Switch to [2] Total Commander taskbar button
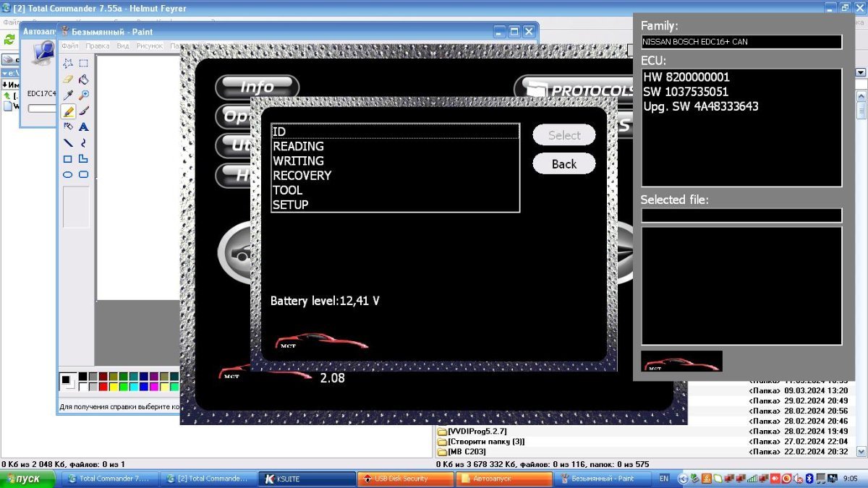The width and height of the screenshot is (868, 488). click(208, 479)
